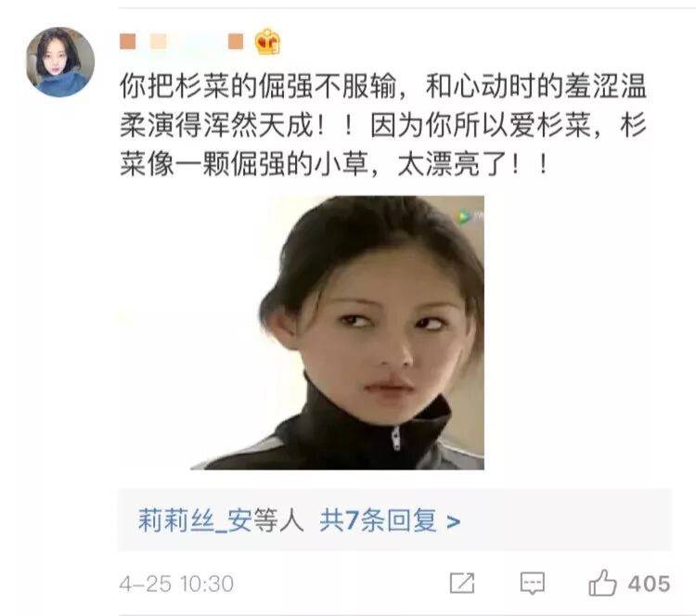696x616 pixels.
Task: Select the blurred username beside the avatar
Action: (182, 42)
